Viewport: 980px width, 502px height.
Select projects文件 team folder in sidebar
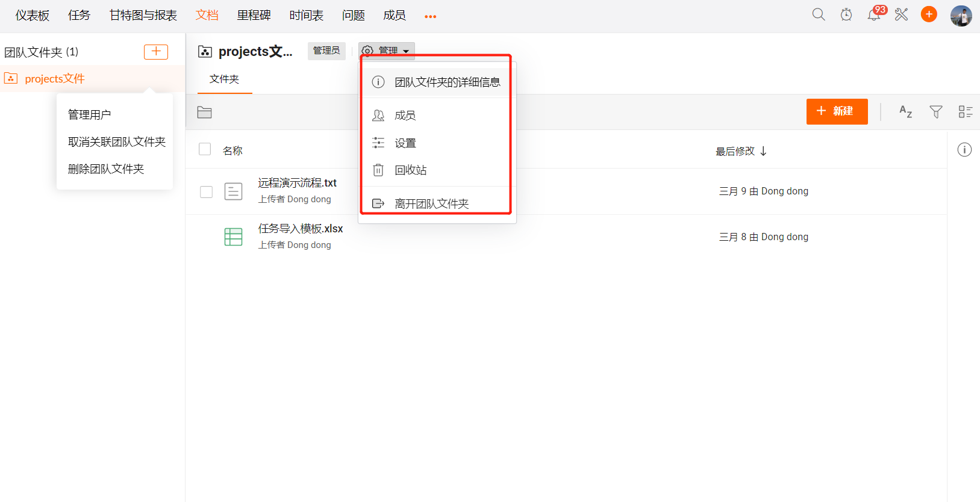[55, 79]
